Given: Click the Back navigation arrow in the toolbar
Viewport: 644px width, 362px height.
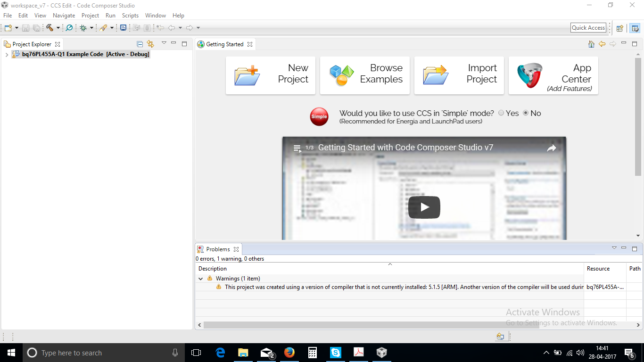Looking at the screenshot, I should click(x=172, y=28).
